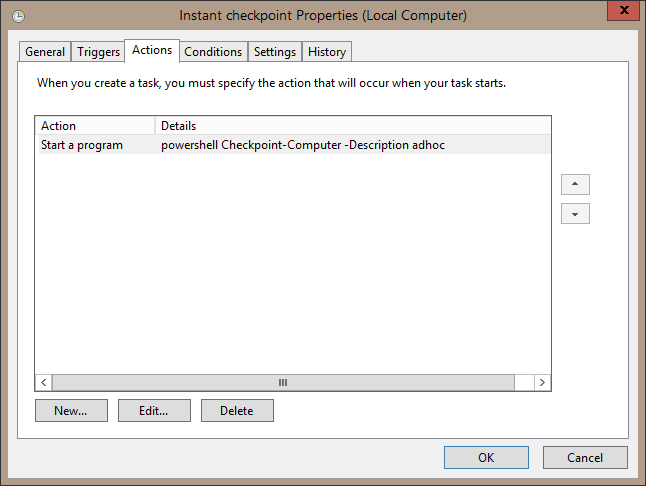Screen dimensions: 646x486
Task: Show the Settings tab
Action: 275,52
